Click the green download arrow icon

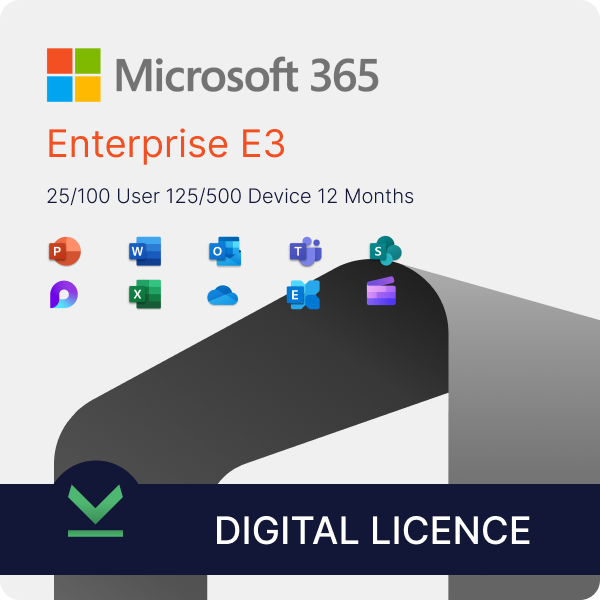[95, 511]
